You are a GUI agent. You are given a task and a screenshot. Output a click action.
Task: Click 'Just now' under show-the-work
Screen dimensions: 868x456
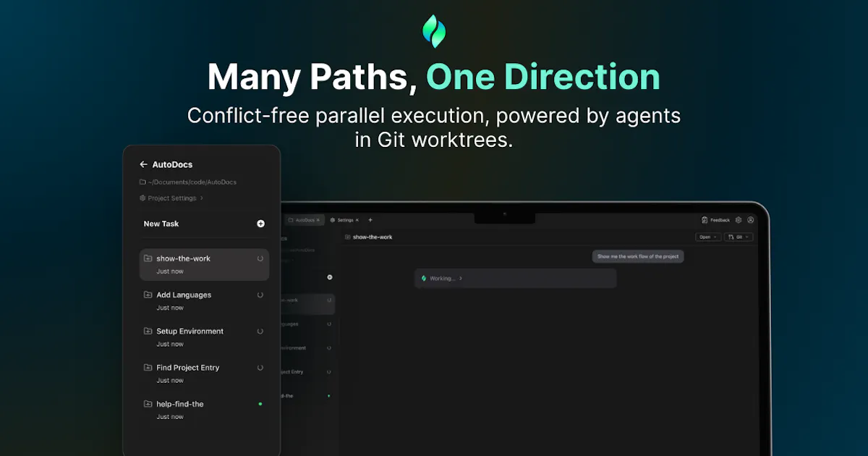point(170,271)
